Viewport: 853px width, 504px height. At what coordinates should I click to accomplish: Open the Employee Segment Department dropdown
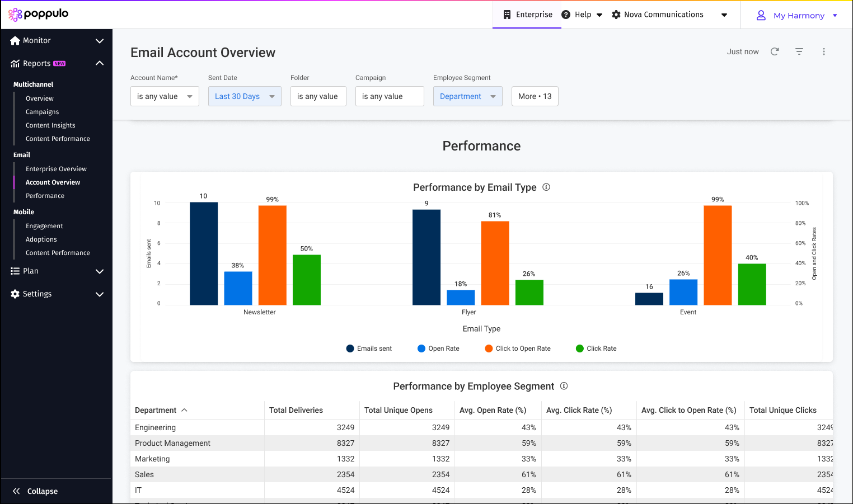click(x=467, y=96)
